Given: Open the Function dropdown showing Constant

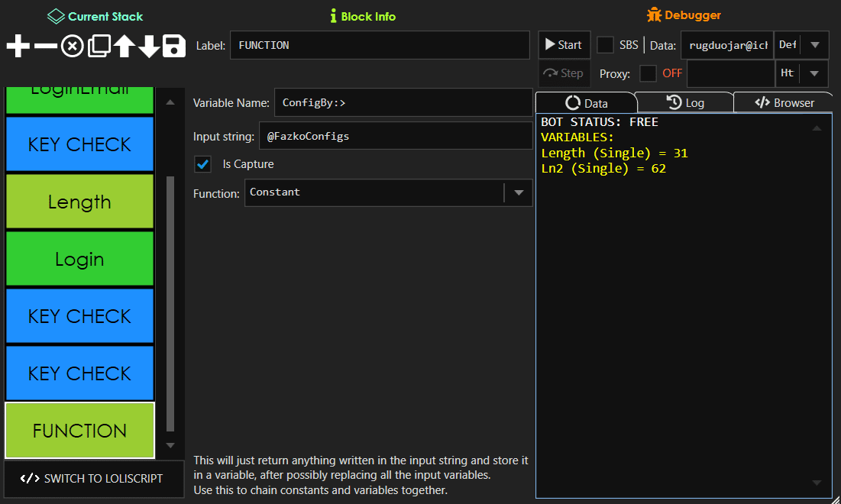Looking at the screenshot, I should pos(519,192).
